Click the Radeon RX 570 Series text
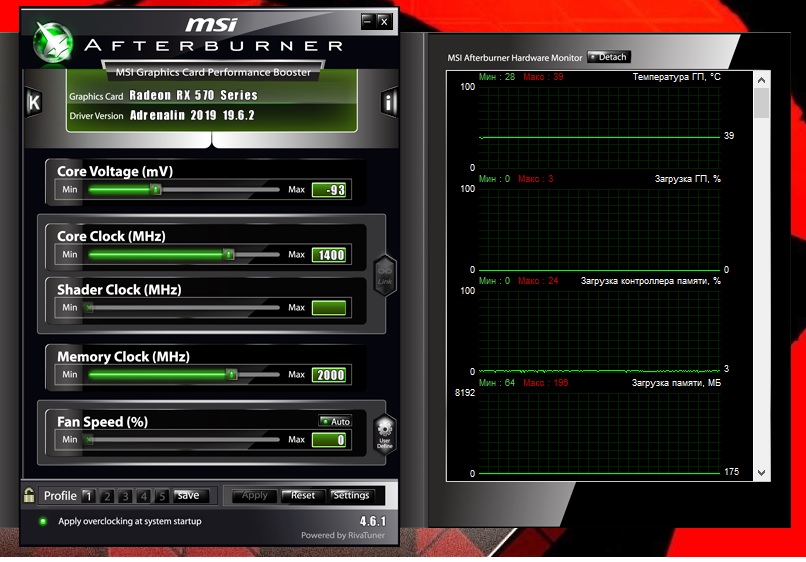Viewport: 806px width, 562px height. pos(193,95)
